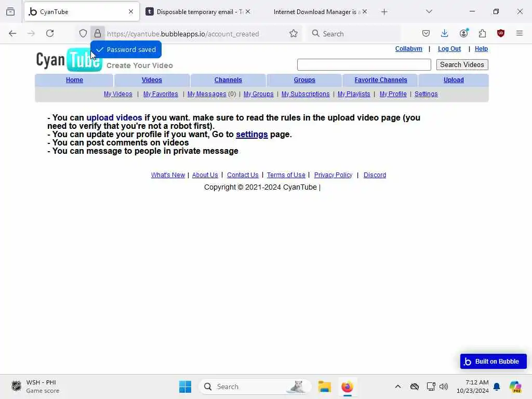
Task: Open the Videos navigation tab
Action: 152,80
